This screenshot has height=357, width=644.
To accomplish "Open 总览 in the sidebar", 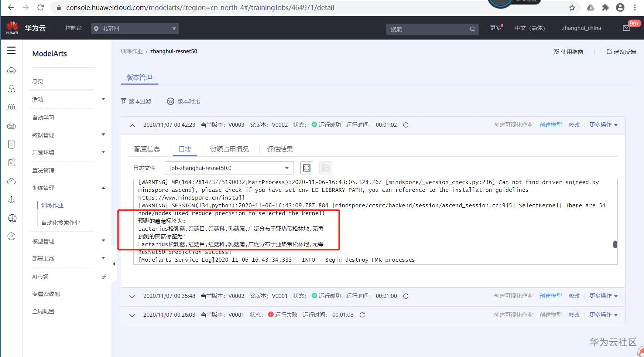I will [x=38, y=81].
